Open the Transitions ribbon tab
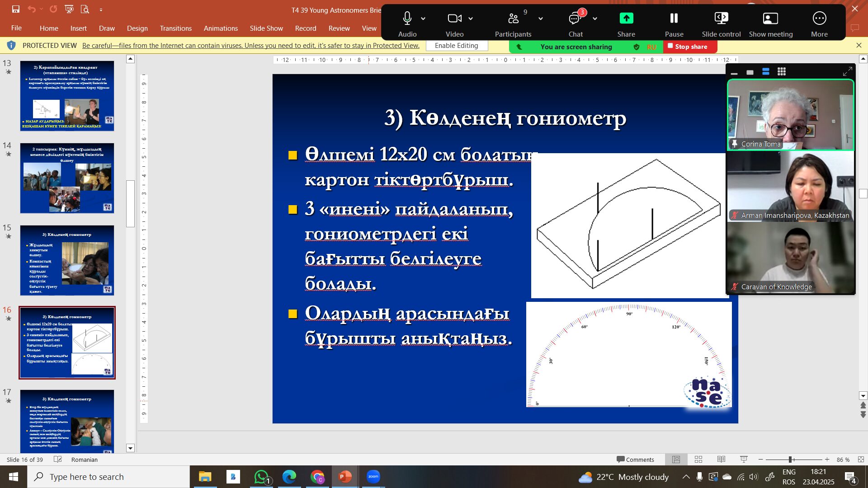Image resolution: width=868 pixels, height=488 pixels. click(175, 28)
